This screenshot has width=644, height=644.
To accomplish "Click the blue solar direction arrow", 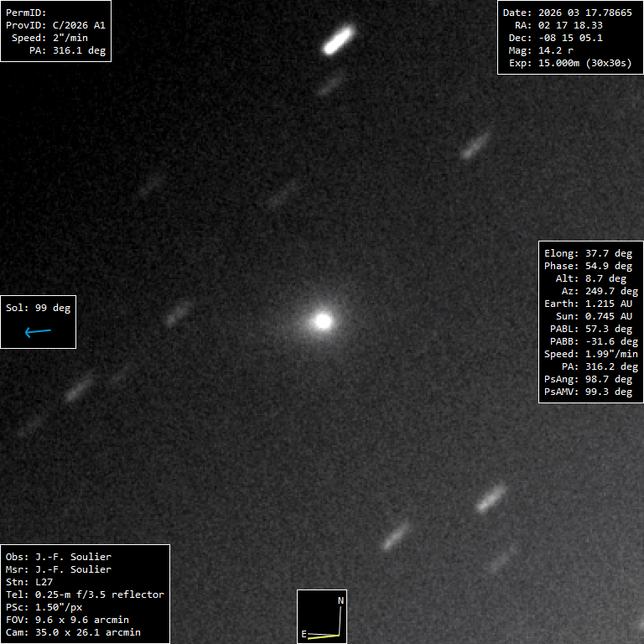I will pos(38,332).
